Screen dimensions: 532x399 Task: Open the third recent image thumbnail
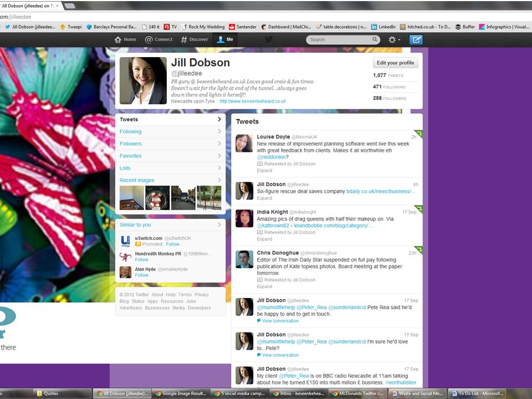[x=183, y=198]
